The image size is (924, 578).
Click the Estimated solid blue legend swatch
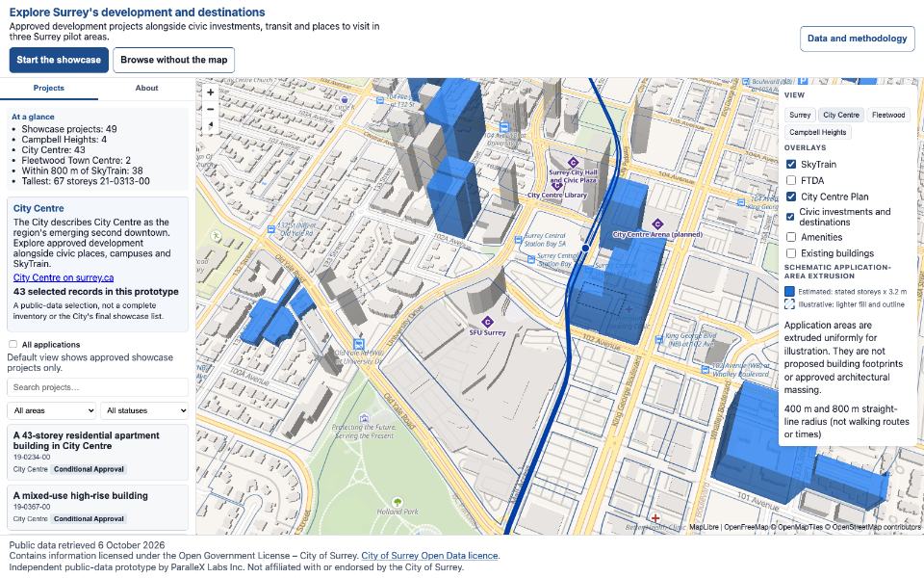tap(789, 291)
